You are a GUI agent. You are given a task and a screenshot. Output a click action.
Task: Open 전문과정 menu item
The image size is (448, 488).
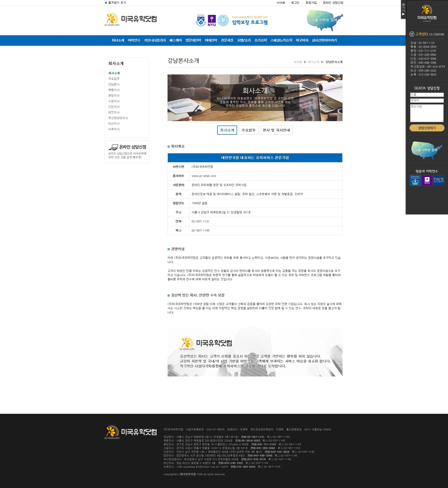click(227, 40)
